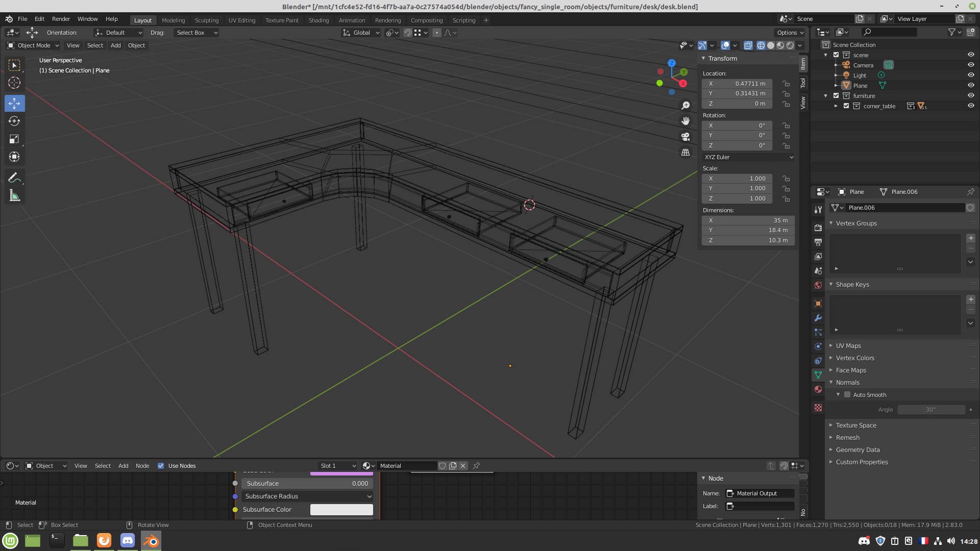Select the Cursor tool icon
This screenshot has width=980, height=551.
point(14,82)
